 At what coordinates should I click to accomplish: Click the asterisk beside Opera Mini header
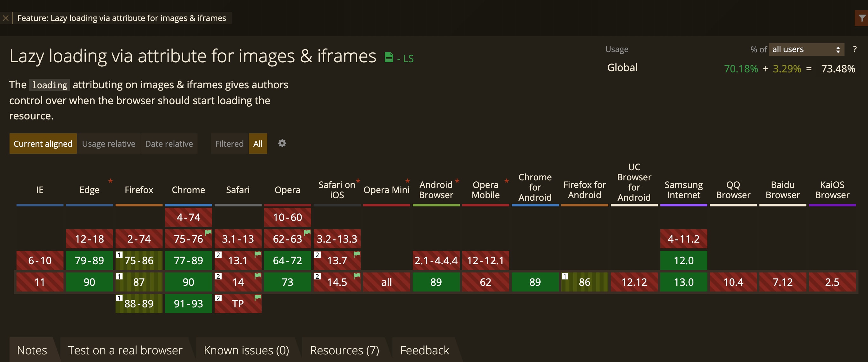[407, 181]
